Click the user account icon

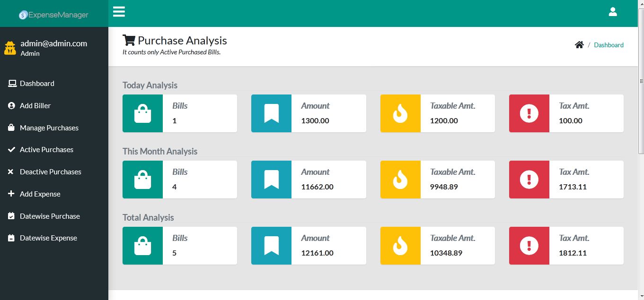pyautogui.click(x=613, y=11)
